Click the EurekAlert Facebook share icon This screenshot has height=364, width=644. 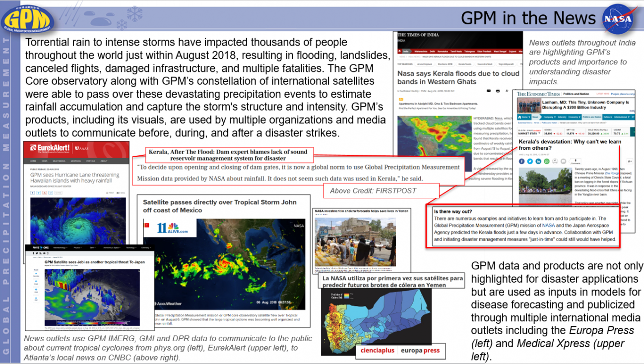(32, 192)
